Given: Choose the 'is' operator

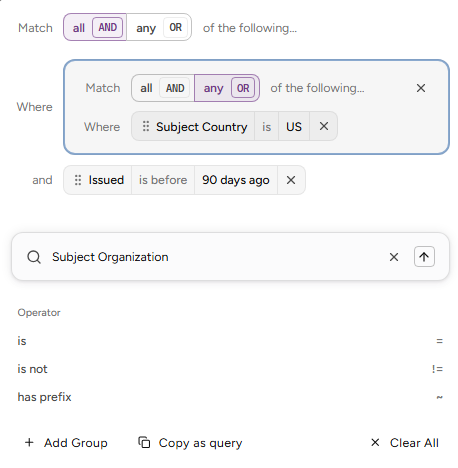Looking at the screenshot, I should tap(230, 341).
